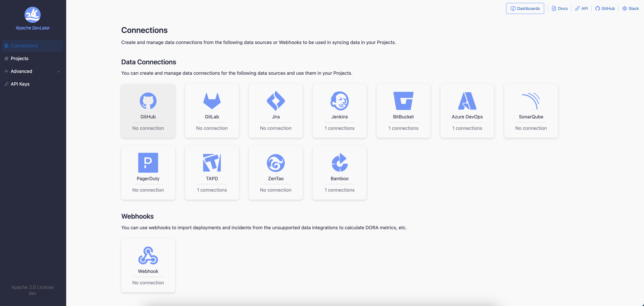Open Docs from the top navigation

(560, 8)
